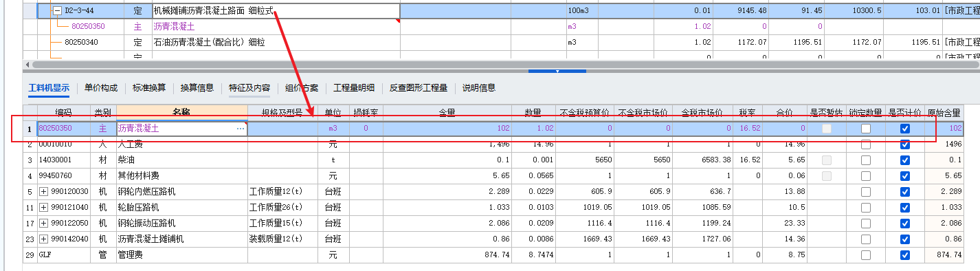Select 装载质量12(t) specification cell
The width and height of the screenshot is (980, 271).
(282, 239)
